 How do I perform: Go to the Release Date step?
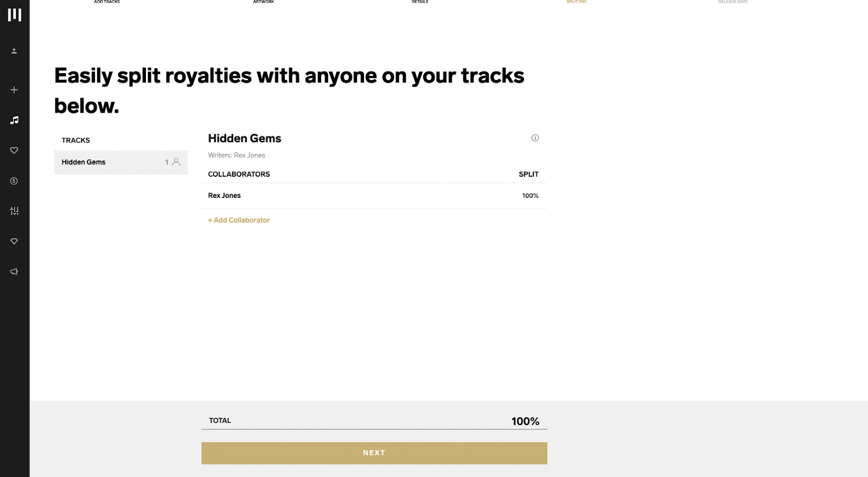[x=733, y=2]
